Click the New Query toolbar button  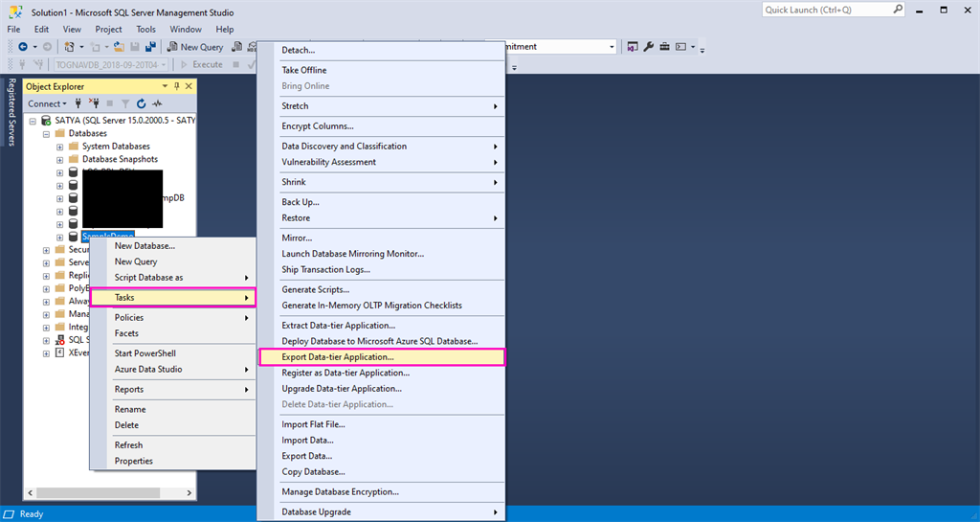coord(195,47)
